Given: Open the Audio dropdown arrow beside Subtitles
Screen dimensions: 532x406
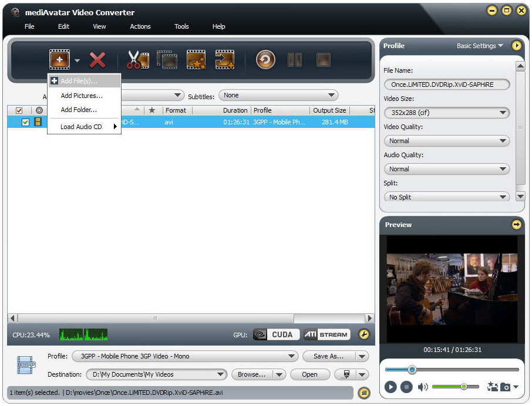Looking at the screenshot, I should tap(177, 95).
